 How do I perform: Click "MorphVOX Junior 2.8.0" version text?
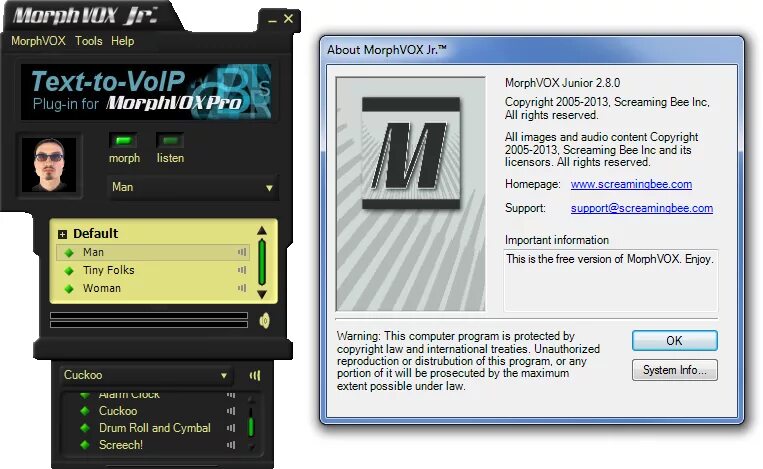563,83
